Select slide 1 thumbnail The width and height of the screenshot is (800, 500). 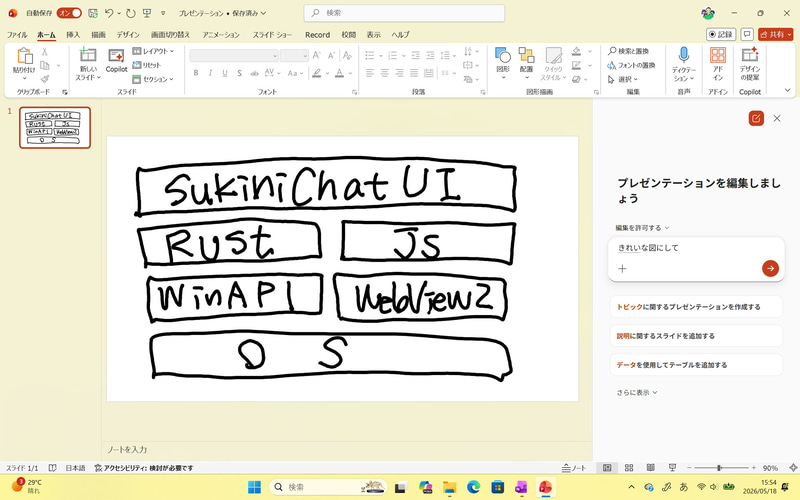(x=55, y=128)
